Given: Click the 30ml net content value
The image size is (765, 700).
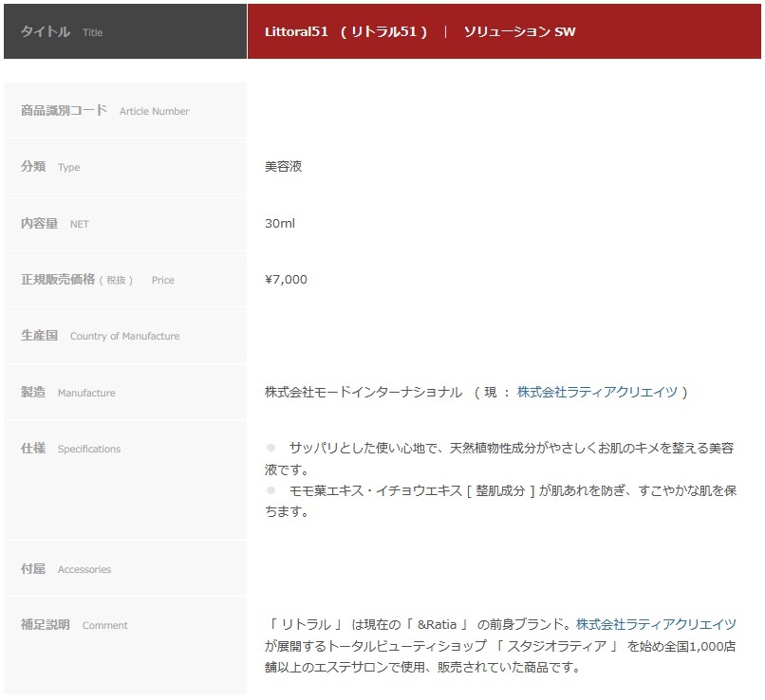Looking at the screenshot, I should (x=280, y=223).
